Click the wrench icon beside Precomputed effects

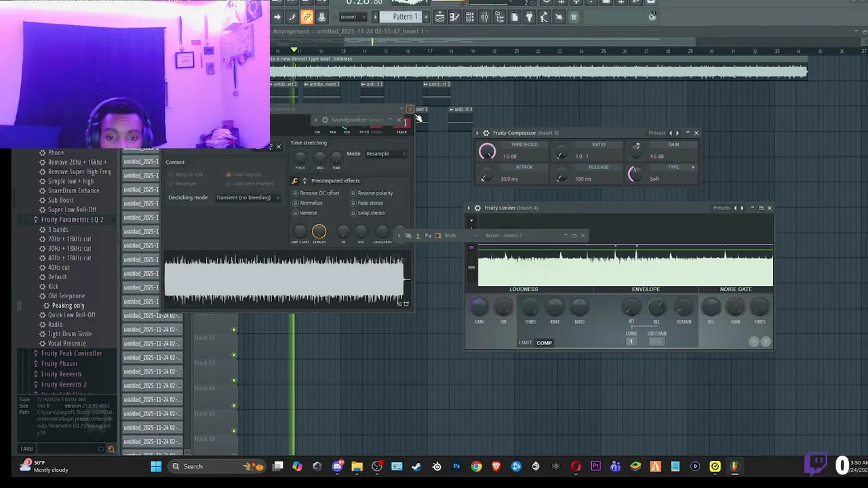point(294,181)
